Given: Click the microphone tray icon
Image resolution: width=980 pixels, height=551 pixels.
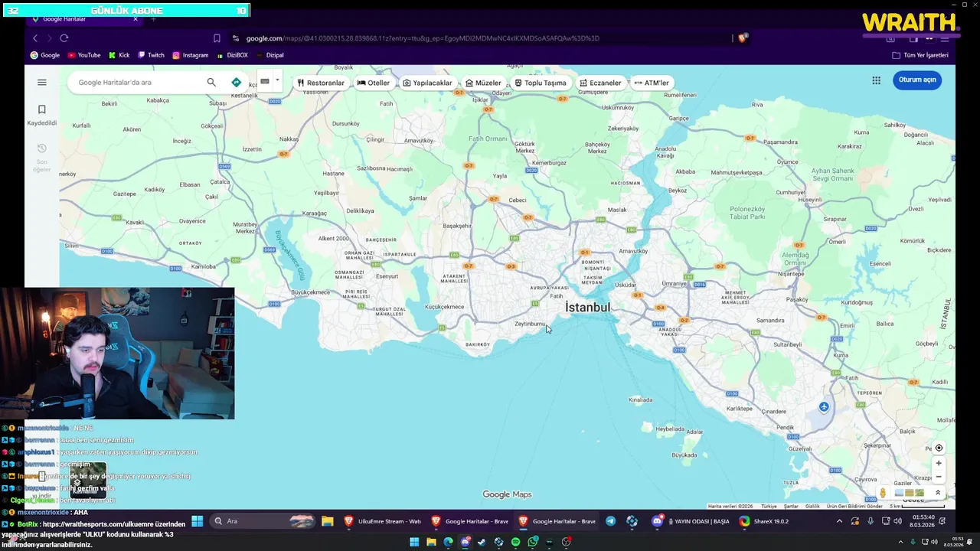Looking at the screenshot, I should (871, 521).
